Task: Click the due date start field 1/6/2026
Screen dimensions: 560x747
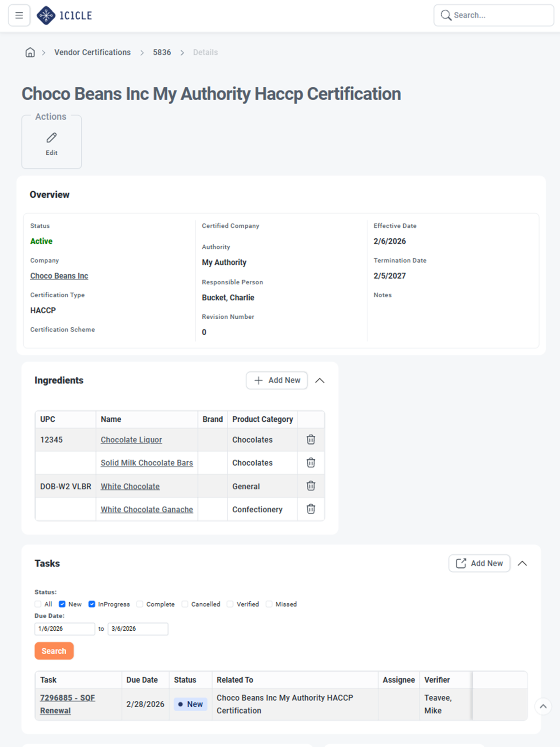Action: pos(65,629)
